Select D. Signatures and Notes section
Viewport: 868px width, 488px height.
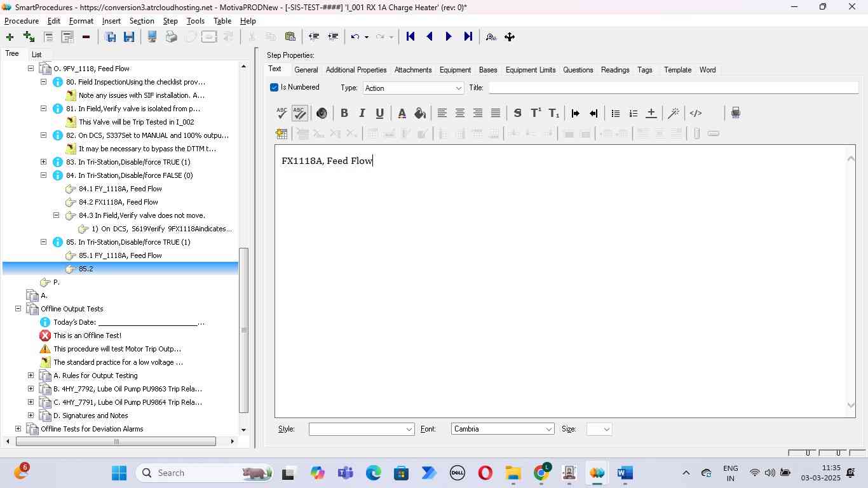point(91,416)
